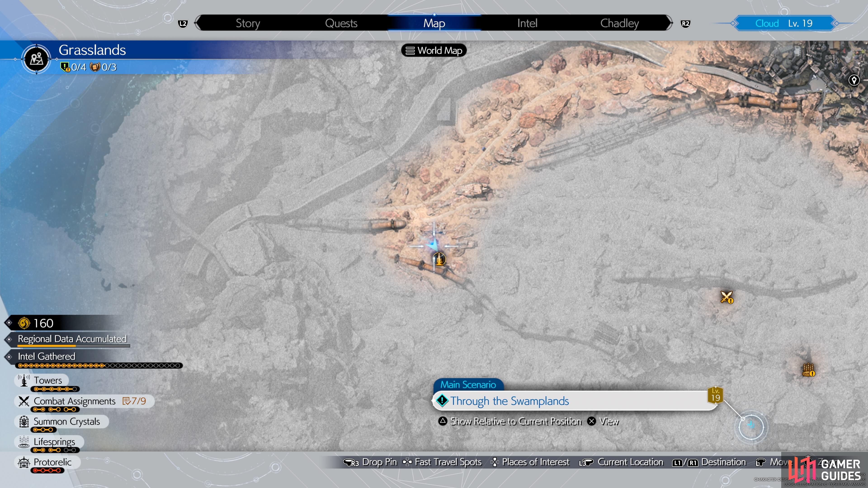The height and width of the screenshot is (488, 868).
Task: Open the Story tab
Action: click(x=248, y=23)
